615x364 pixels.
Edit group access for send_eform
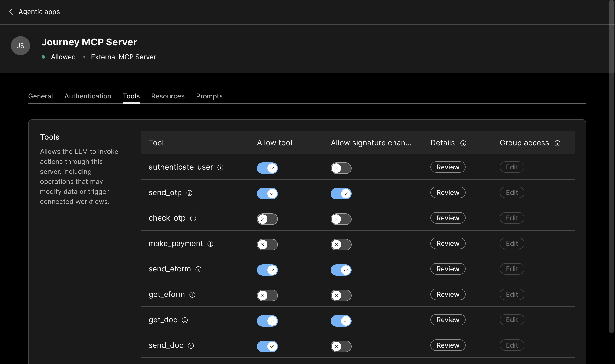512,269
